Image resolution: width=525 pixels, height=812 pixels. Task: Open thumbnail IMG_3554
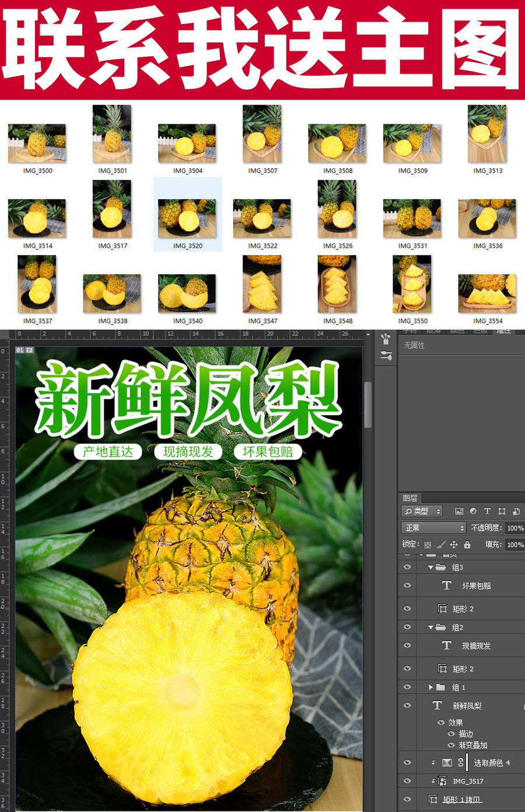[x=487, y=293]
